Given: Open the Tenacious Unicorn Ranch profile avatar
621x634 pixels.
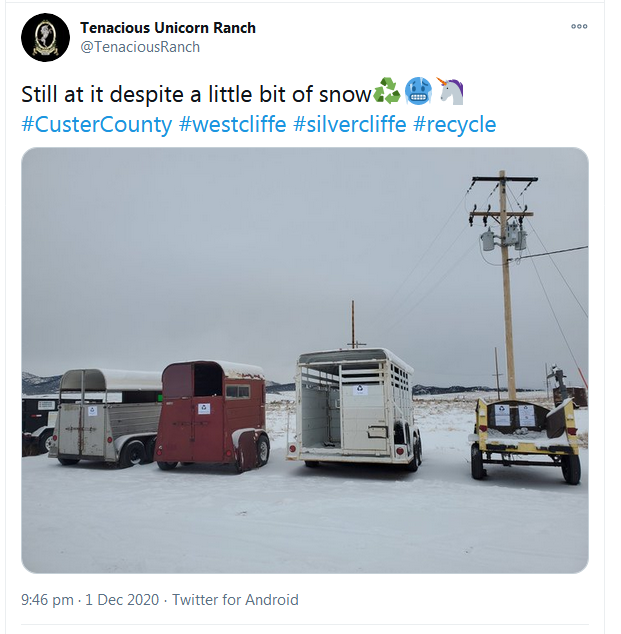Looking at the screenshot, I should (45, 38).
